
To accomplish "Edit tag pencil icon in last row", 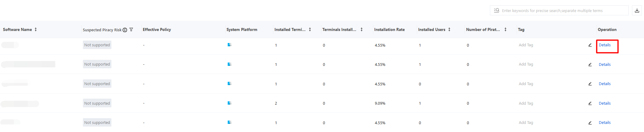I will 590,123.
